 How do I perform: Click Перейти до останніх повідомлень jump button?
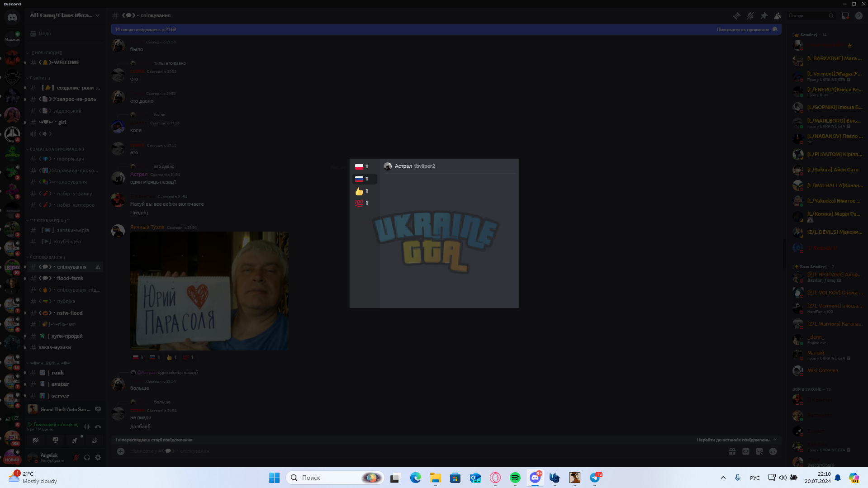(736, 440)
